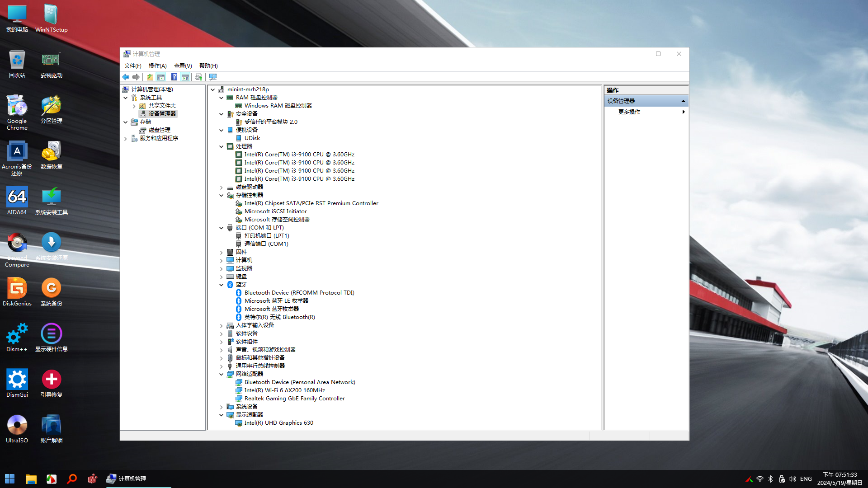Expand the 人体学输入设备 category

tap(221, 325)
